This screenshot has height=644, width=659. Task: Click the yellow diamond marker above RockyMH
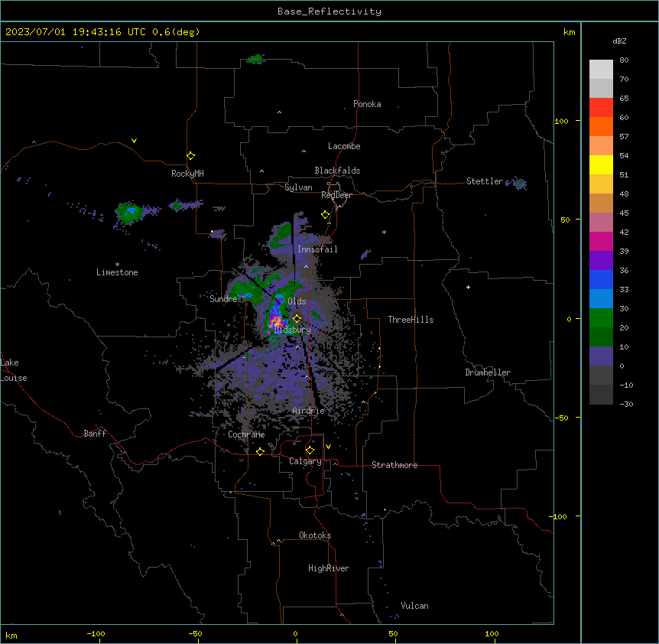point(190,155)
